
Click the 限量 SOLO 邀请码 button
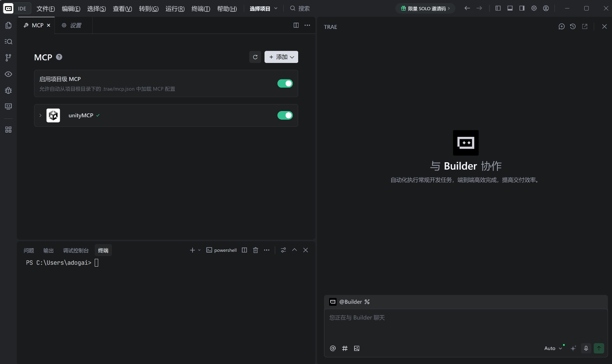click(x=425, y=8)
